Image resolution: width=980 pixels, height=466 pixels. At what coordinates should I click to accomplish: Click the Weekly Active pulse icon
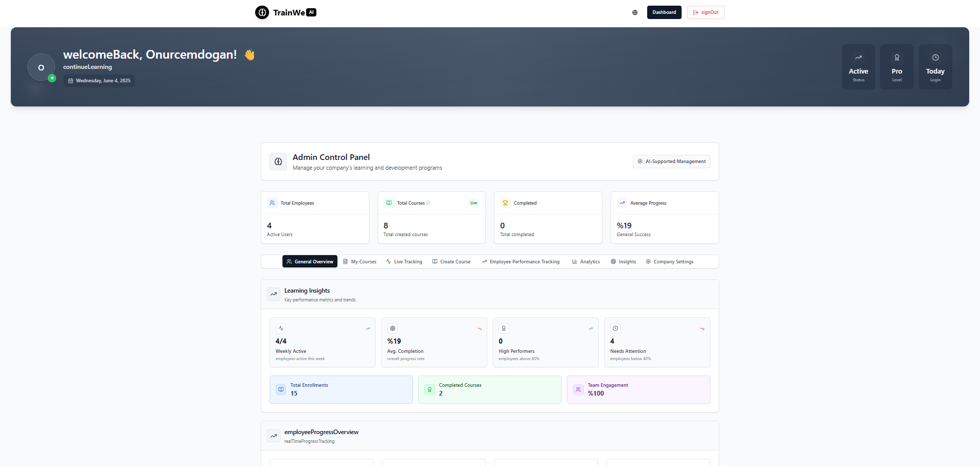click(281, 328)
